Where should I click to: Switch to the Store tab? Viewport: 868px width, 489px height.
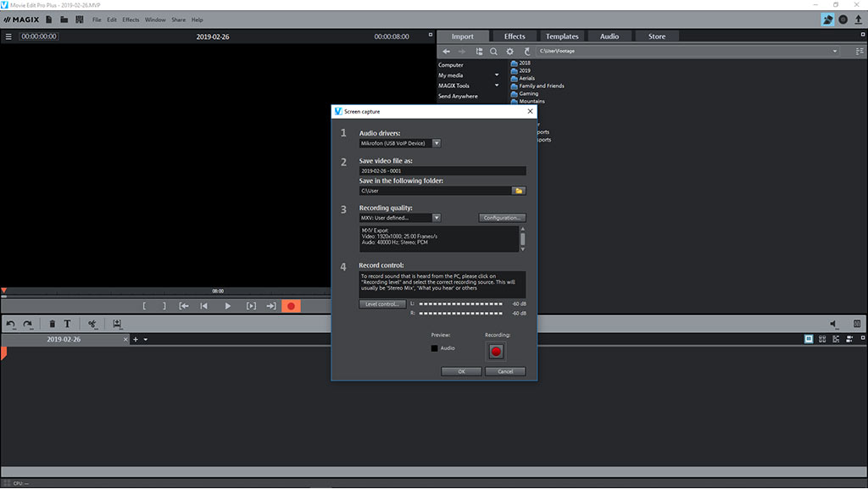[x=657, y=36]
